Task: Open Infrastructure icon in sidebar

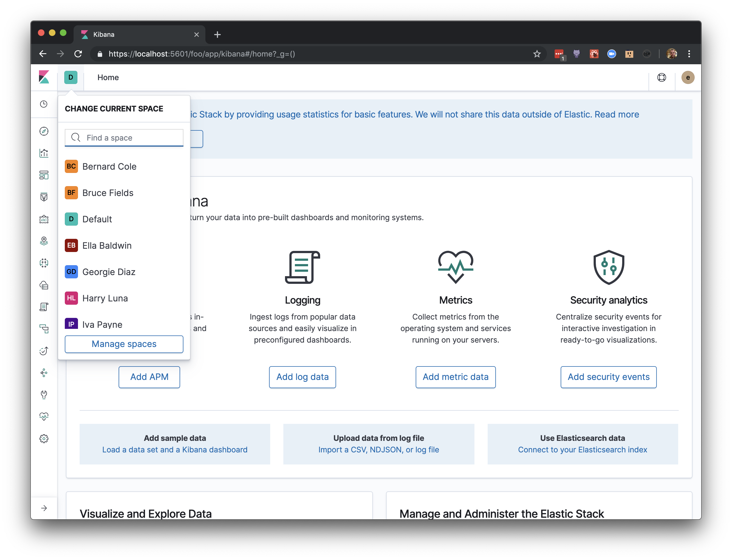Action: 44,285
